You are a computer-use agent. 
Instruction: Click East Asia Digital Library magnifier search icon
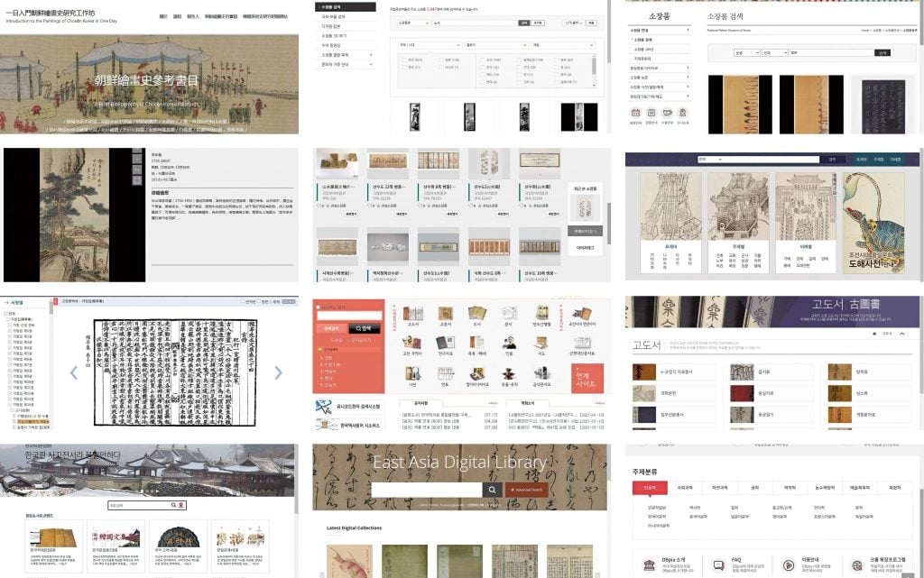pos(492,490)
